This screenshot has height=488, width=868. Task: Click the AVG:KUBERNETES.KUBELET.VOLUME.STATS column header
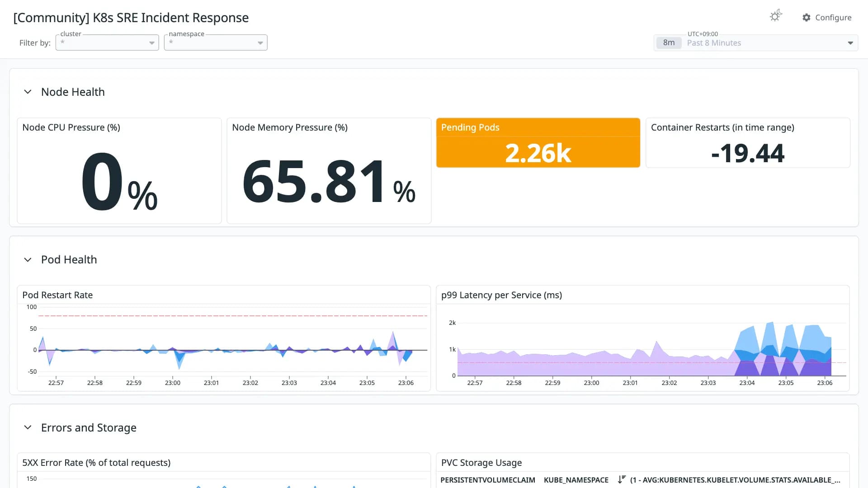click(735, 480)
